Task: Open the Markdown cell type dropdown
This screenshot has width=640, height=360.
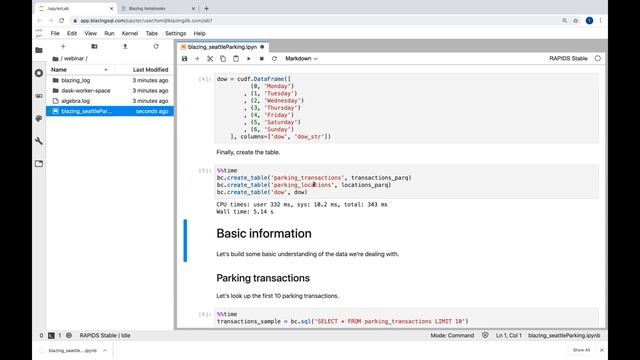Action: click(301, 59)
